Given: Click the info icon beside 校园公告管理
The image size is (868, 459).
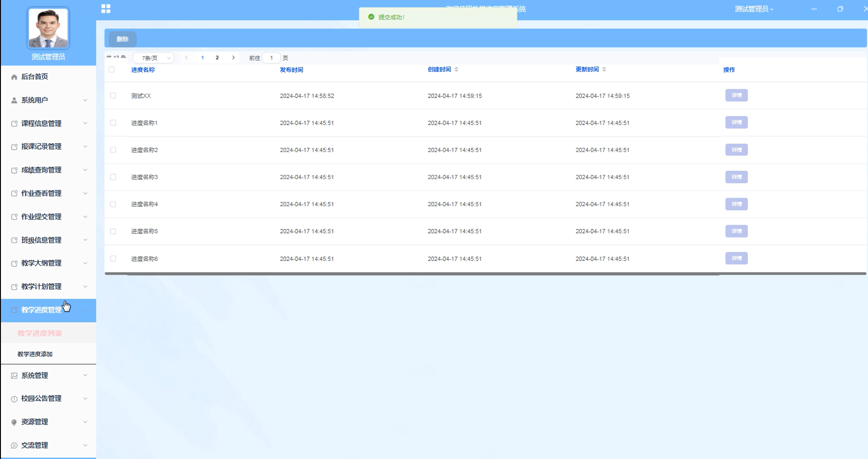Looking at the screenshot, I should point(14,399).
